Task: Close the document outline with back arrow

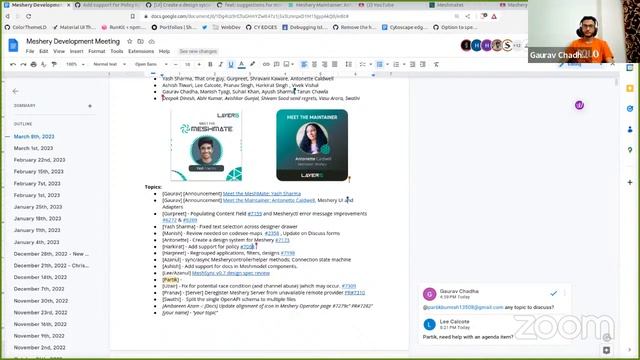Action: pos(16,91)
